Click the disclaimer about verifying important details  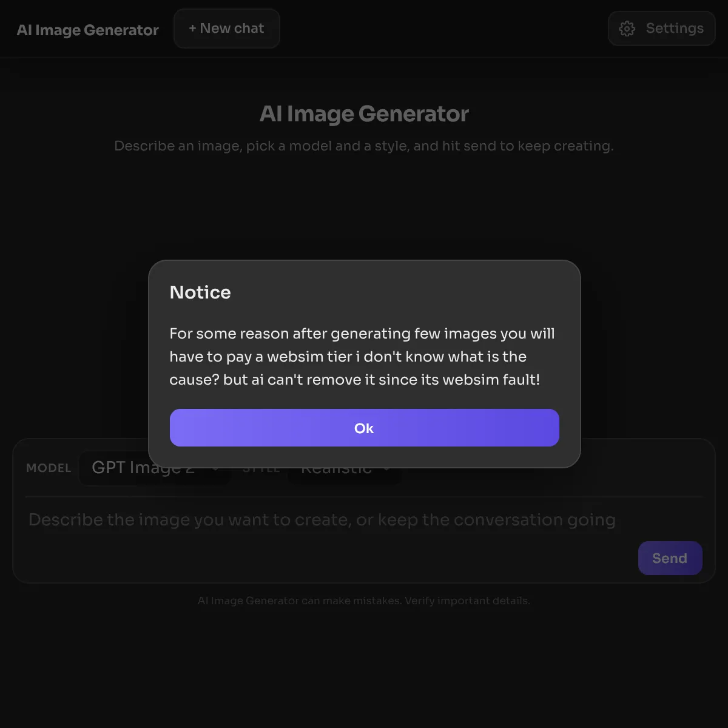pos(364,601)
